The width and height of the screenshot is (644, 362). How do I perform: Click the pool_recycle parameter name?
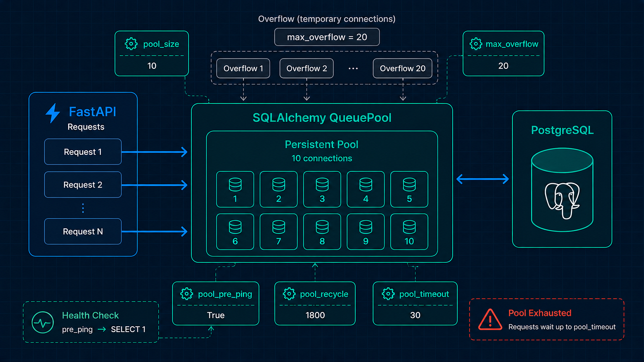pyautogui.click(x=324, y=294)
